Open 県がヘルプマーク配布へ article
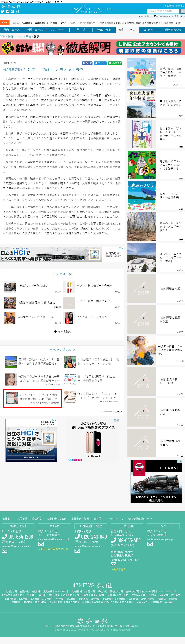Screen dimensions: 185x644 coord(92,317)
